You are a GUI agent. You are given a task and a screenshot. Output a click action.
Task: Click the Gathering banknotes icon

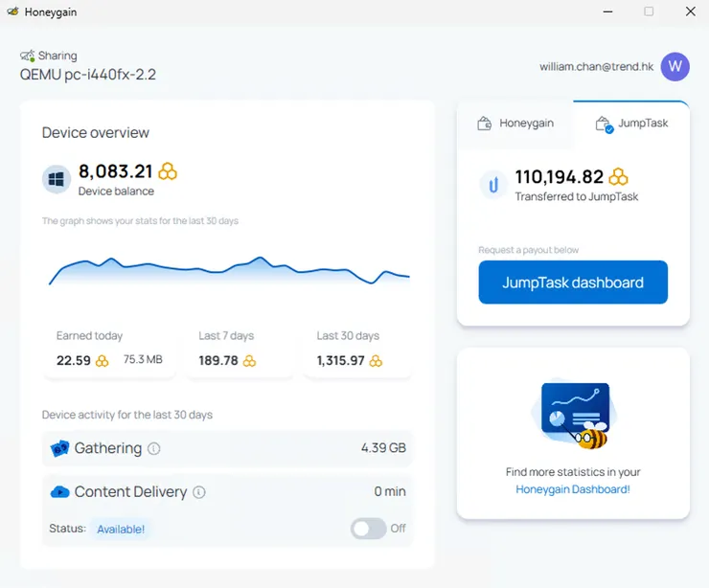tap(59, 448)
